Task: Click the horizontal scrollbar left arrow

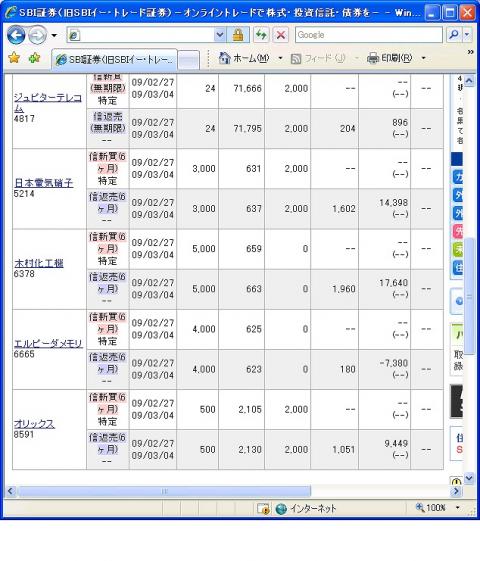Action: pos(11,491)
